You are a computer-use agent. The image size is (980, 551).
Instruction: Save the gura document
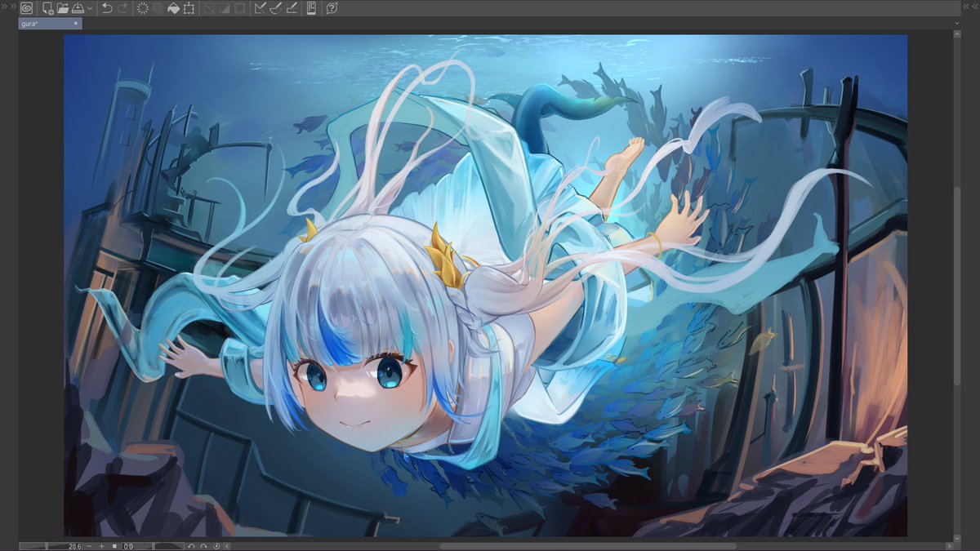[x=78, y=8]
